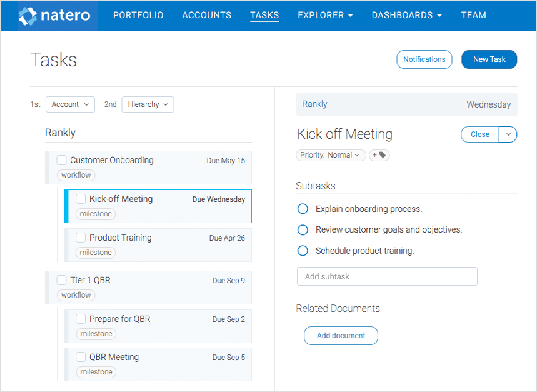537x392 pixels.
Task: Add a tag with the tag icon
Action: [x=379, y=155]
